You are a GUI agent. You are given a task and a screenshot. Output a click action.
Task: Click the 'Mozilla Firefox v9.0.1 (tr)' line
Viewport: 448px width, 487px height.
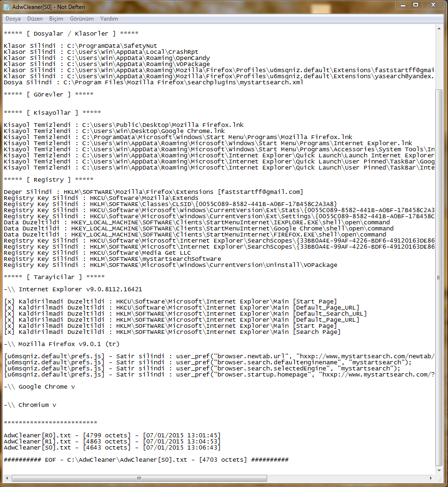coord(61,344)
